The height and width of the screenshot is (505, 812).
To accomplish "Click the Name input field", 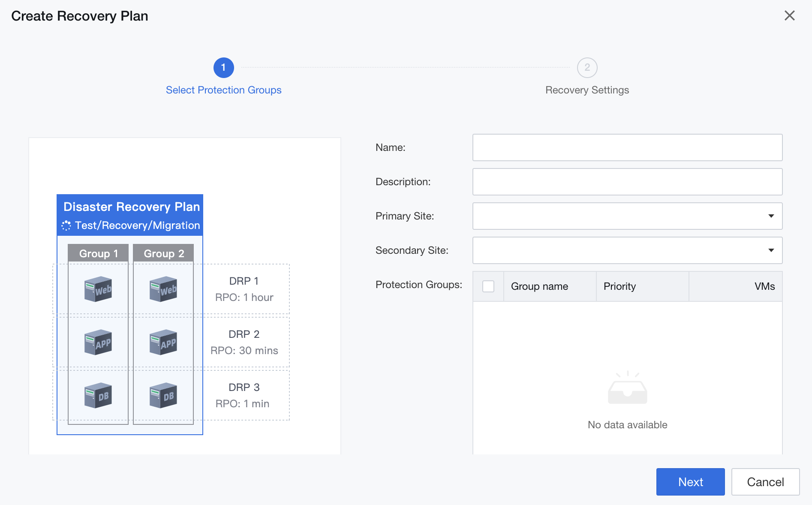I will point(627,147).
